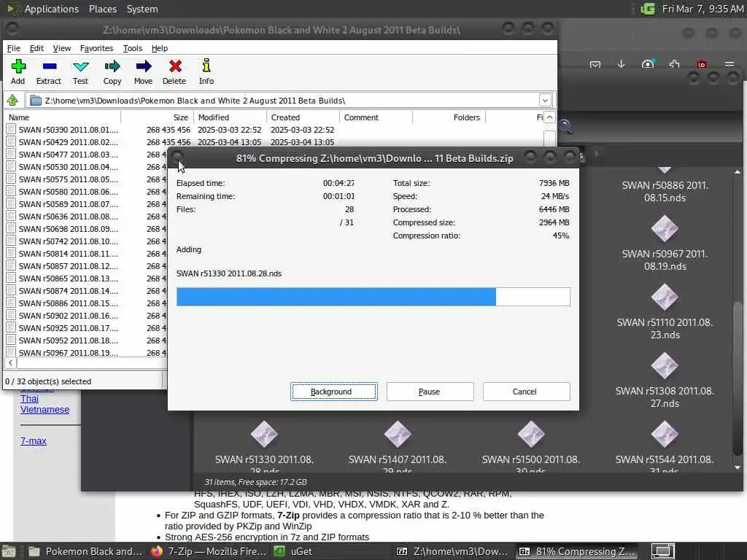747x560 pixels.
Task: Open the Vietnamese language link
Action: pos(44,410)
